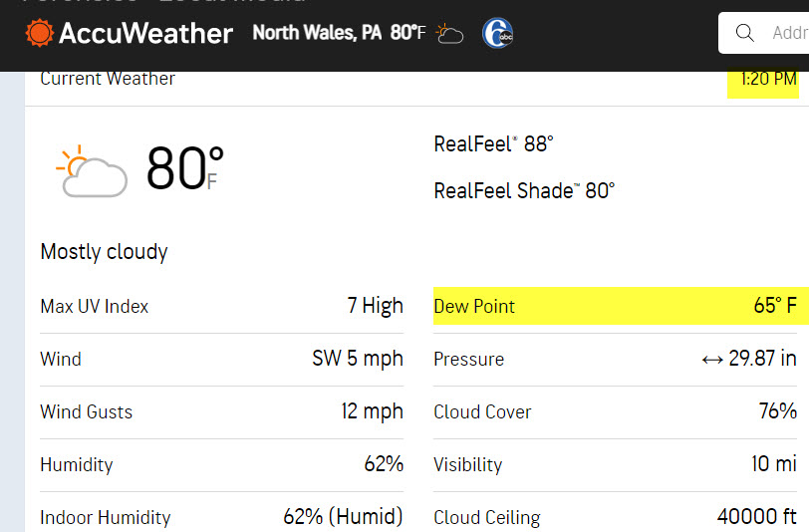Click the large mostly cloudy condition icon
This screenshot has width=809, height=532.
[x=92, y=171]
